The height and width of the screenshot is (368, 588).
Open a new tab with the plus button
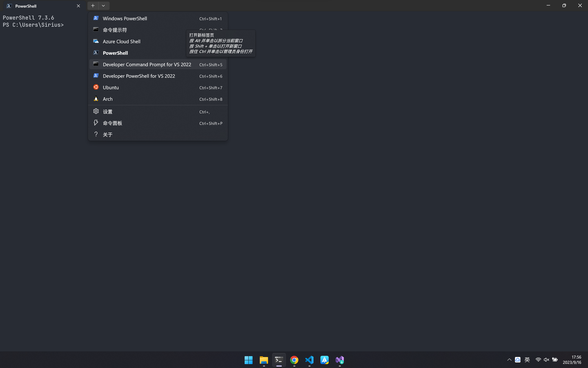click(93, 5)
